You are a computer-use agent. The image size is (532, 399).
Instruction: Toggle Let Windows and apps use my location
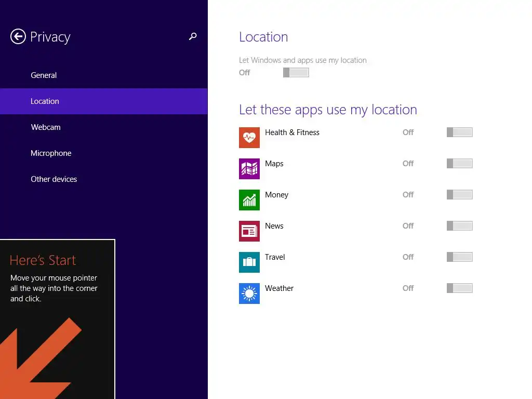(296, 72)
